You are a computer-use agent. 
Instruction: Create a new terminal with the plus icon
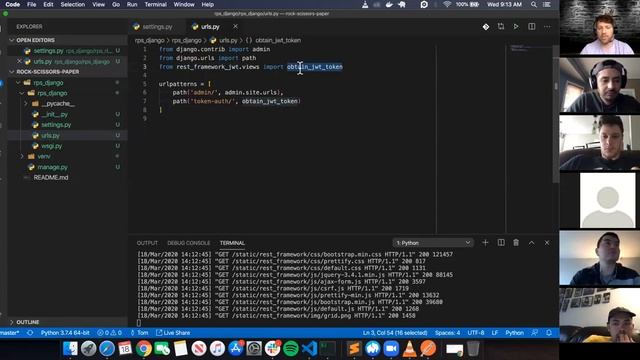pyautogui.click(x=485, y=242)
